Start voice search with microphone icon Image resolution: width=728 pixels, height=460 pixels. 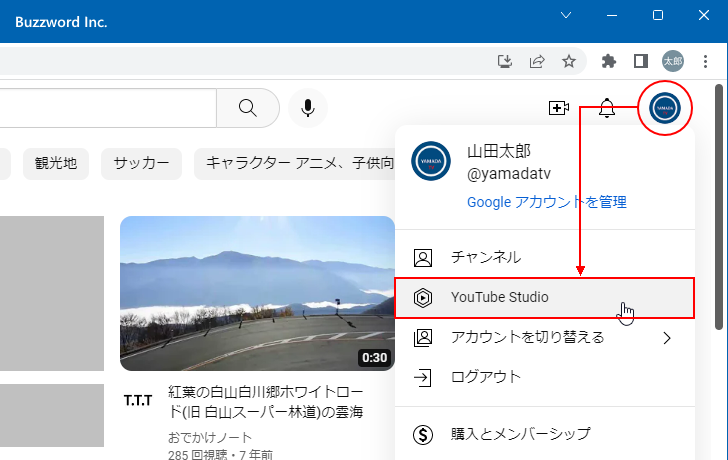[x=308, y=108]
